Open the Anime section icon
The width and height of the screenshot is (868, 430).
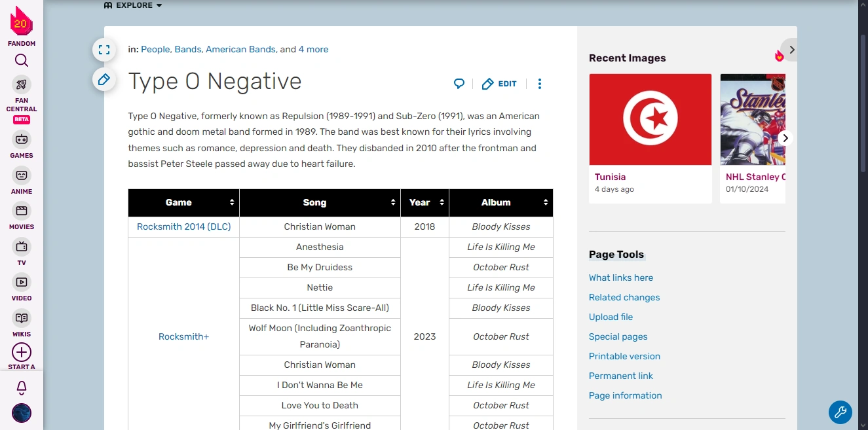pos(22,175)
